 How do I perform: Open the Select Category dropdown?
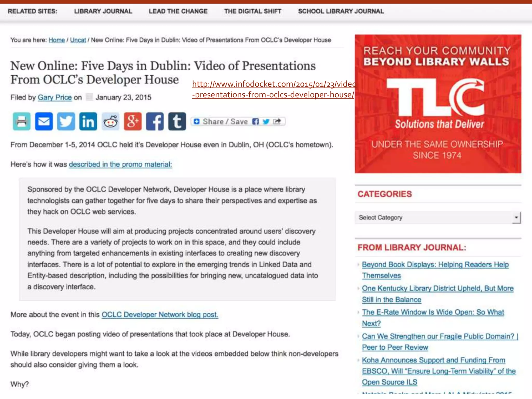point(438,217)
